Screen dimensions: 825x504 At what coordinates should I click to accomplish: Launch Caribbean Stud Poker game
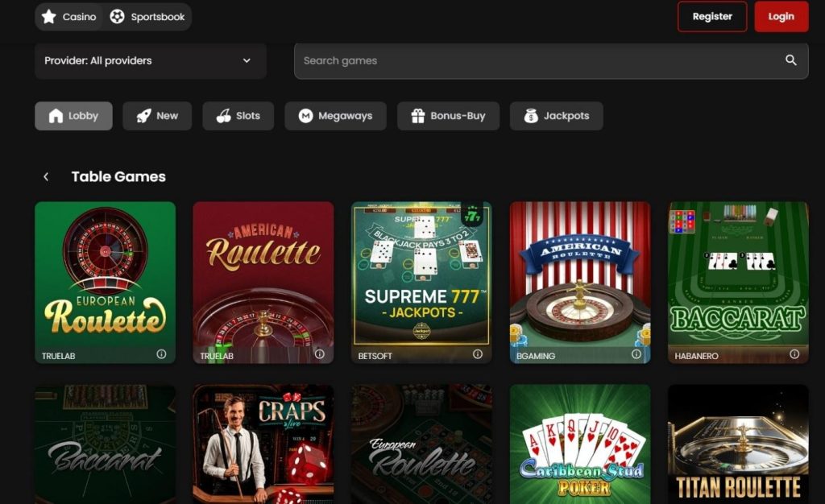point(580,444)
